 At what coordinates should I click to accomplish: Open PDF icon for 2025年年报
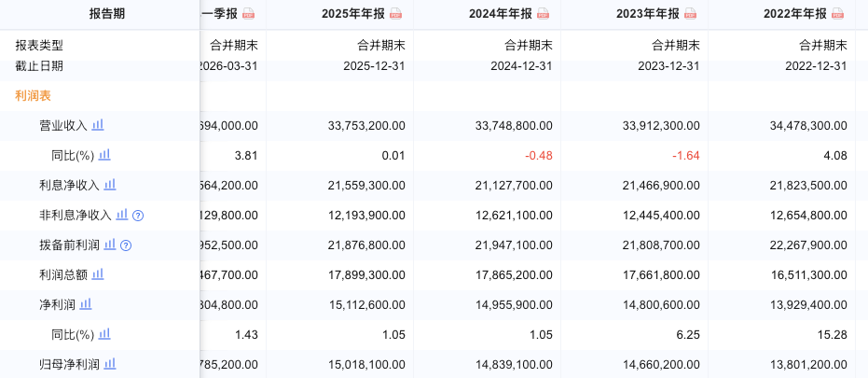[396, 14]
